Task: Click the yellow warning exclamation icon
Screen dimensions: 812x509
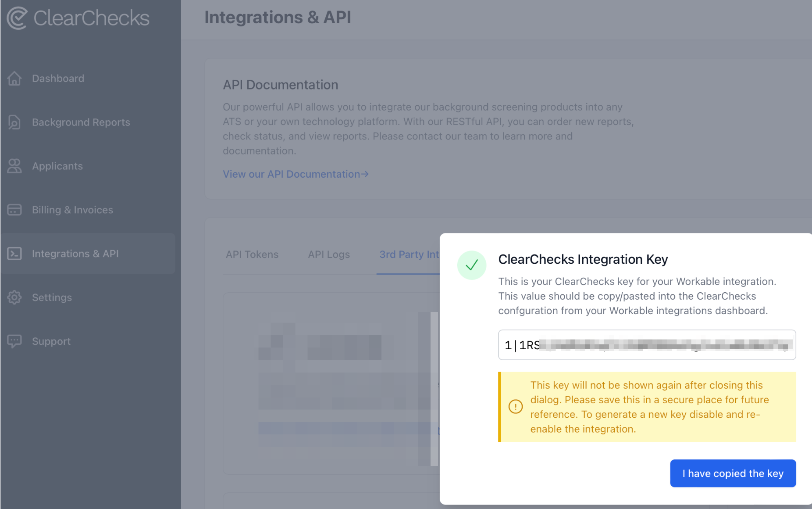Action: (516, 407)
